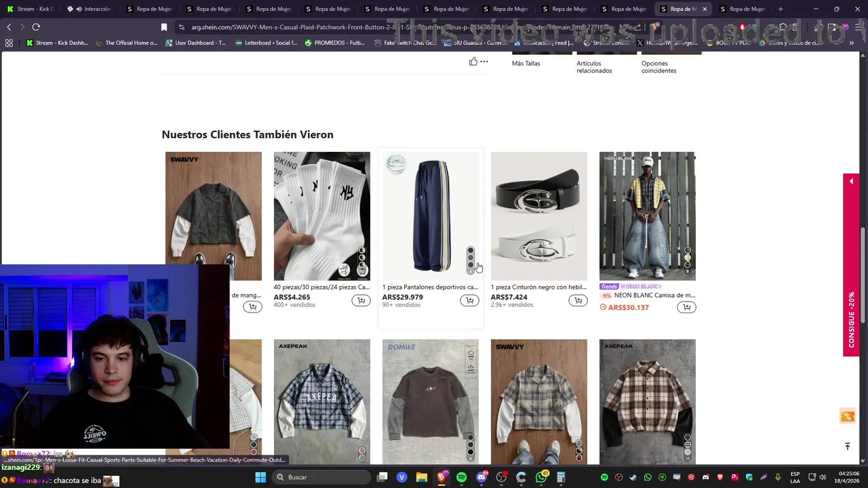Reload the page
Screen dimensions: 868x488
coord(36,27)
